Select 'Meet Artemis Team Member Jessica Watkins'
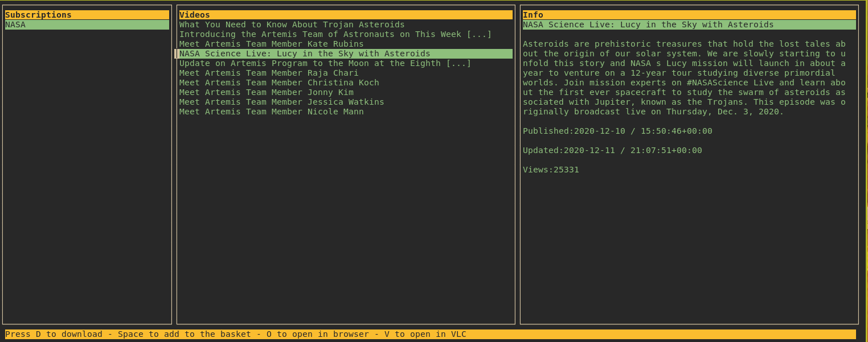 pos(281,102)
